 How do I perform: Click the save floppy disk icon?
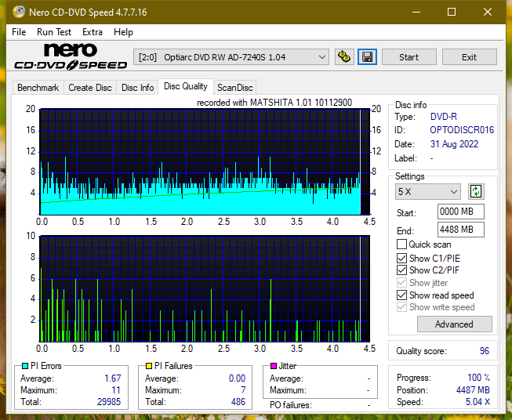pos(368,57)
